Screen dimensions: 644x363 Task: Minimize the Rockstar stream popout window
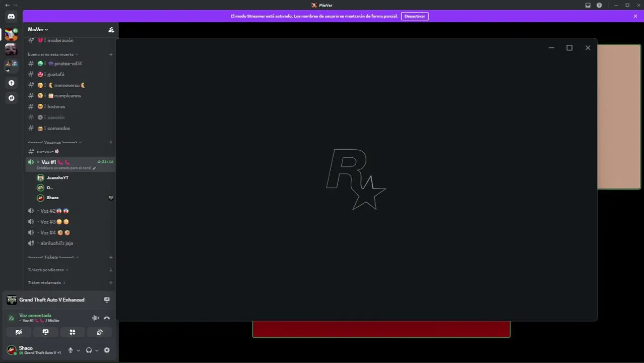click(551, 48)
